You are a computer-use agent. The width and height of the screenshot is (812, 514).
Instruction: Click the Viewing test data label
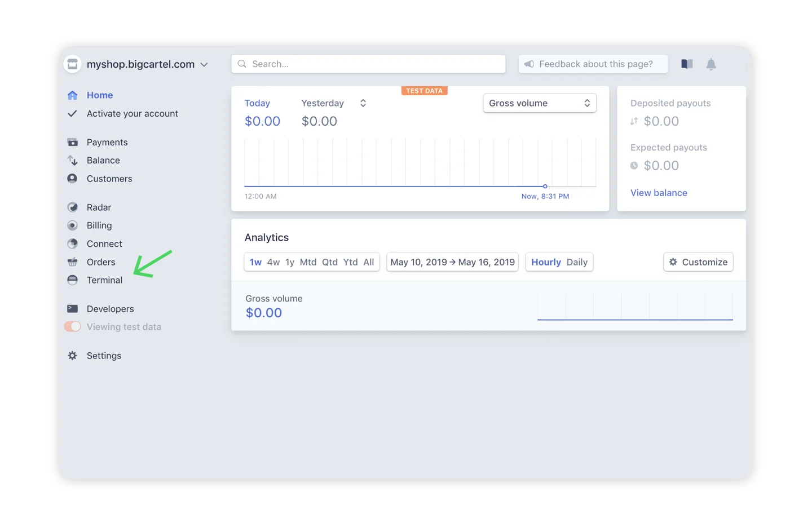tap(124, 327)
